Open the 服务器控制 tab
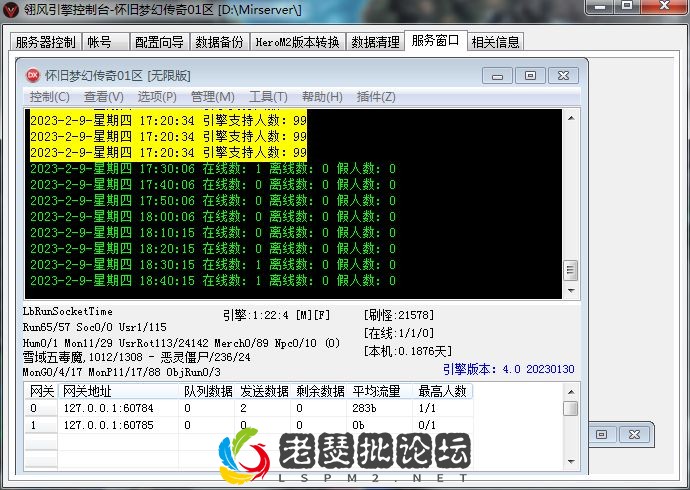This screenshot has width=690, height=490. [45, 42]
